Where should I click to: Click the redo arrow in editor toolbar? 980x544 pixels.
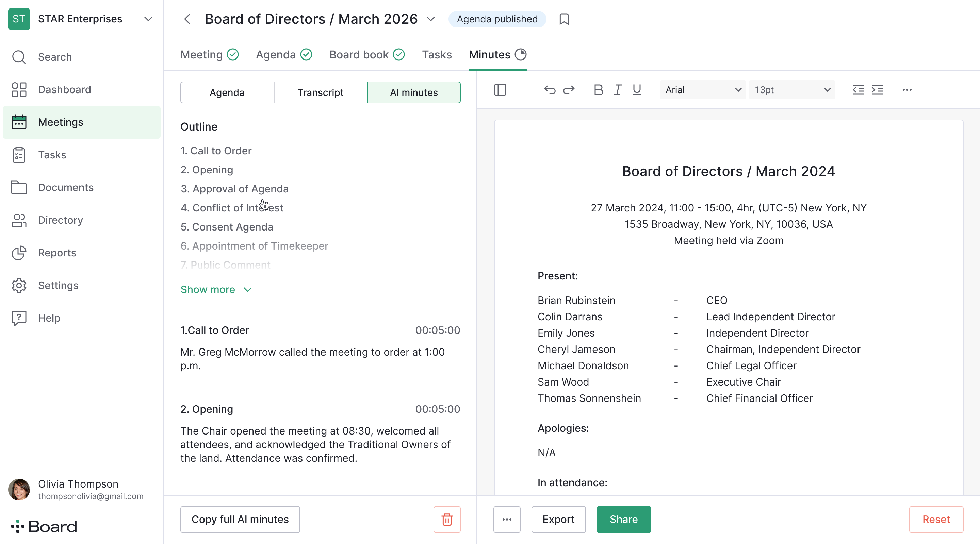tap(569, 90)
